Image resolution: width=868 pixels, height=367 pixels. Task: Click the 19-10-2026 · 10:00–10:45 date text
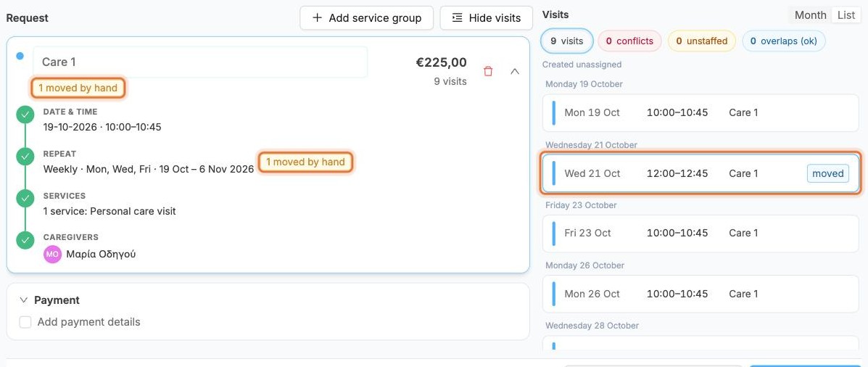point(102,128)
